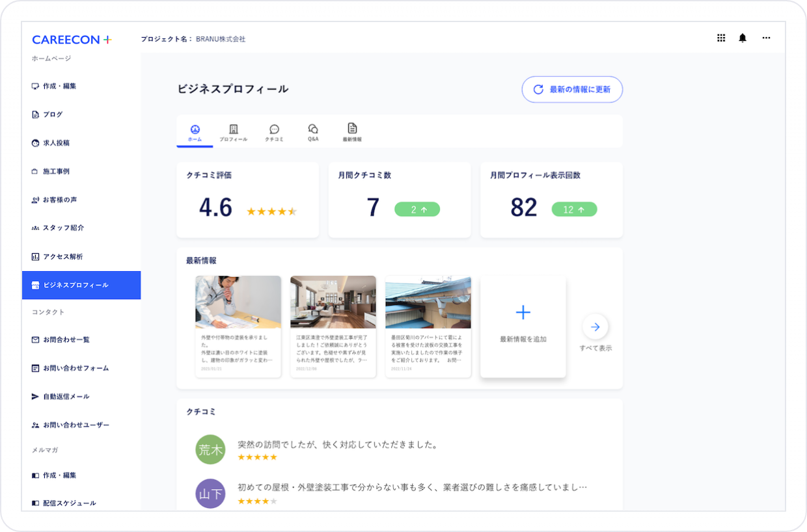The height and width of the screenshot is (532, 807).
Task: Click the 最新の情報に更新 button
Action: click(x=572, y=90)
